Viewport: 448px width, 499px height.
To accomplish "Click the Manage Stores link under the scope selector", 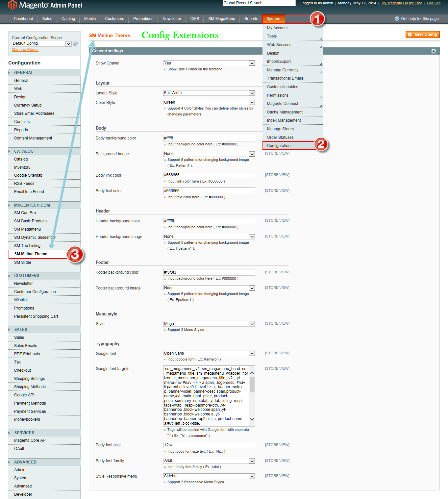I will (x=25, y=50).
